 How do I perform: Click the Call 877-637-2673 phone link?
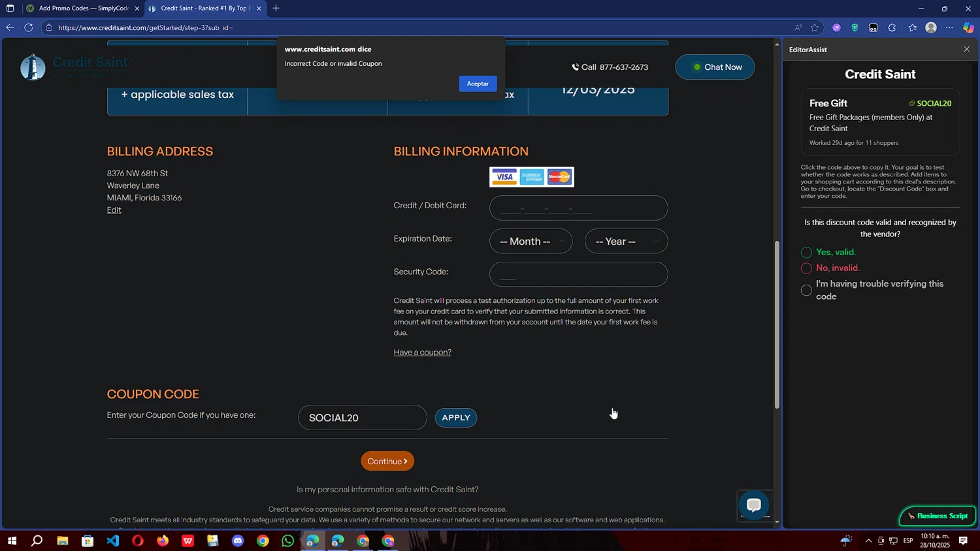[x=610, y=67]
